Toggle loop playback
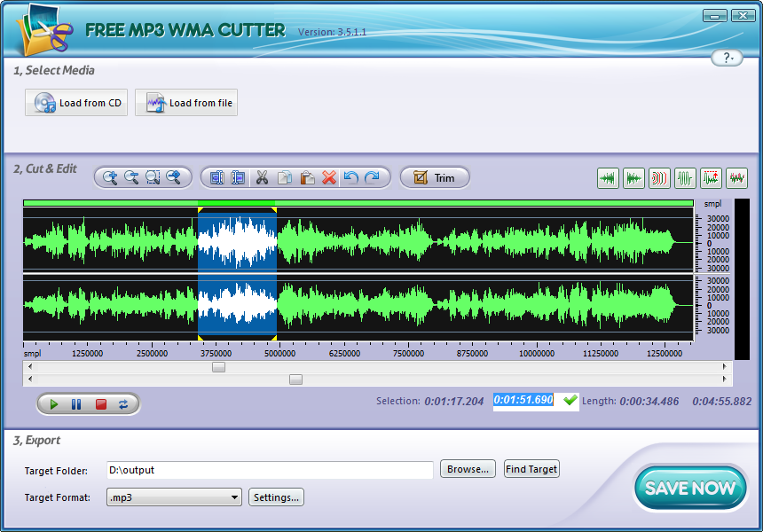 click(123, 404)
